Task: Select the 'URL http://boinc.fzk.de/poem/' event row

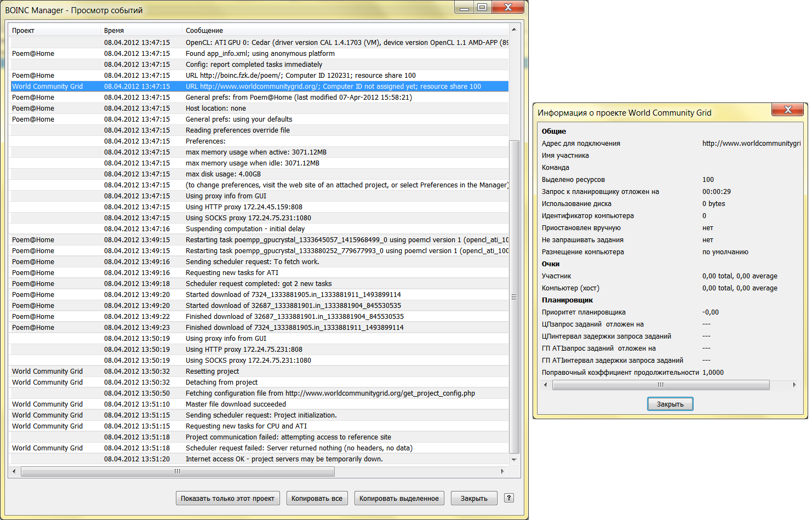Action: pos(259,75)
